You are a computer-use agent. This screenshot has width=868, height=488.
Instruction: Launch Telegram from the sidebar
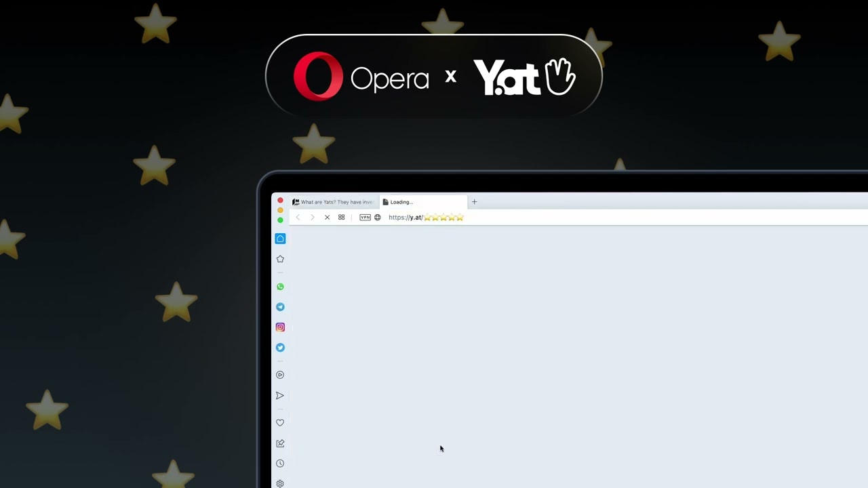tap(280, 307)
